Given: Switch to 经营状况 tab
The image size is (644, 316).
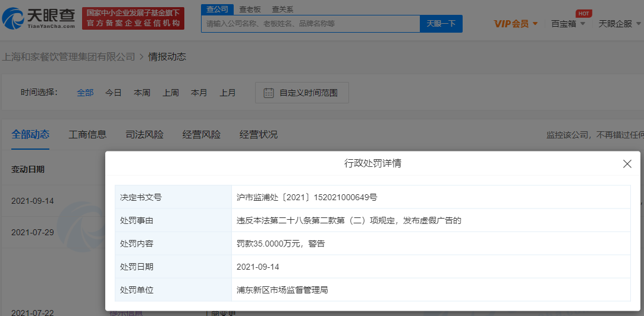Looking at the screenshot, I should point(258,134).
